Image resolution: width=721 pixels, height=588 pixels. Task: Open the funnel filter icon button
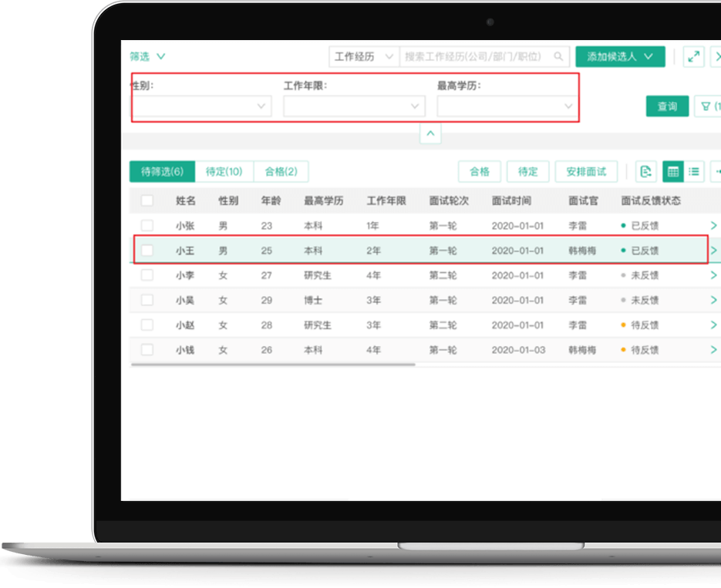coord(708,106)
